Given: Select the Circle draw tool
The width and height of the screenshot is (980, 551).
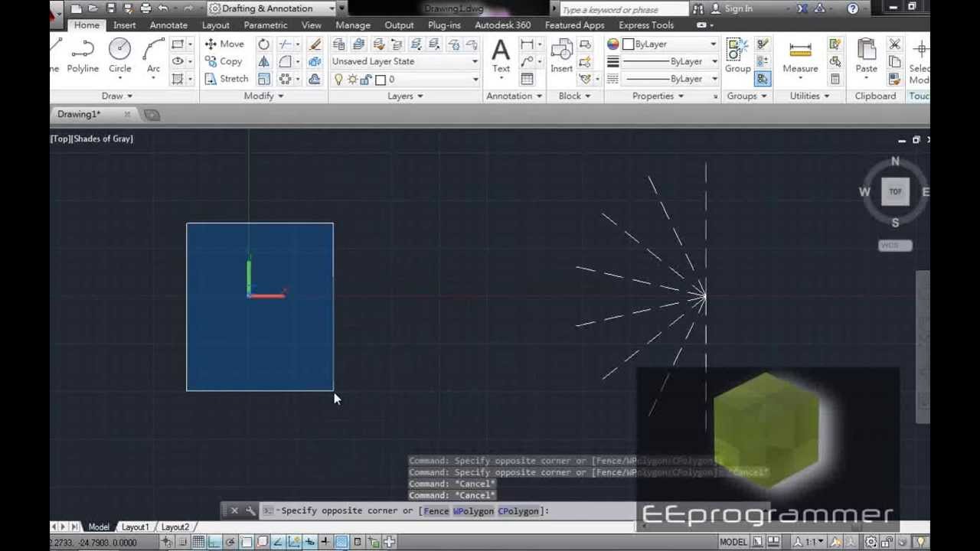Looking at the screenshot, I should 119,57.
